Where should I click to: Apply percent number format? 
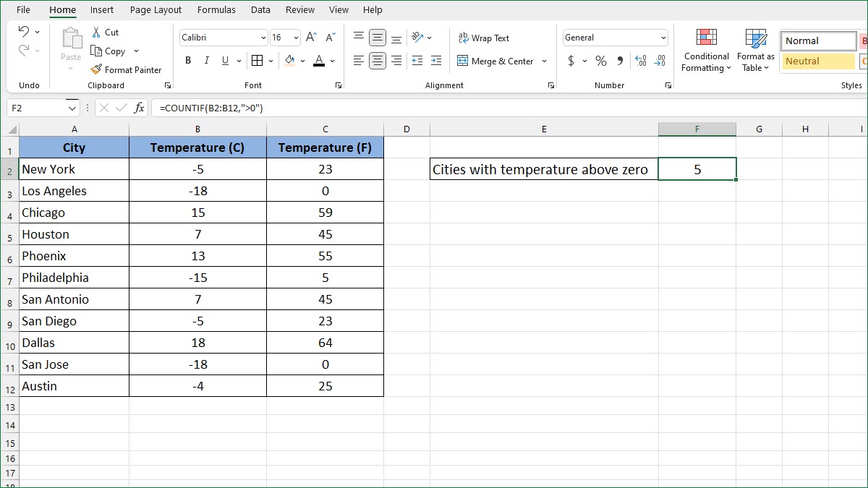pyautogui.click(x=600, y=61)
